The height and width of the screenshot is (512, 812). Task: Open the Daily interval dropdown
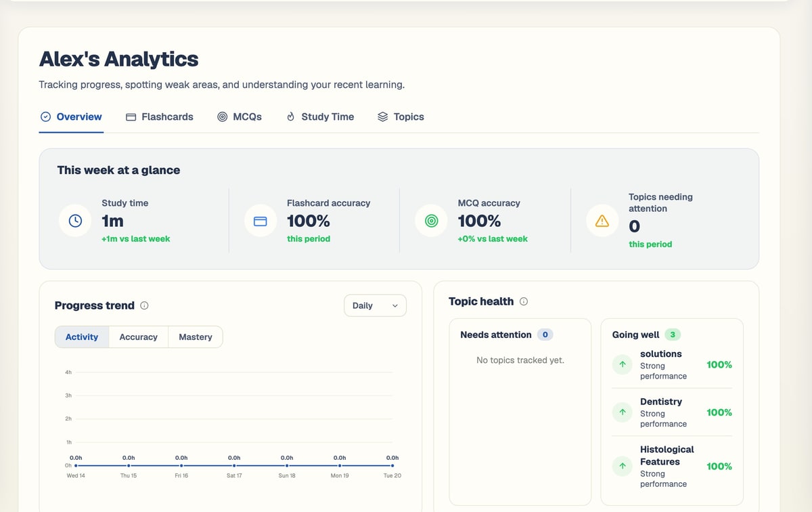[375, 305]
